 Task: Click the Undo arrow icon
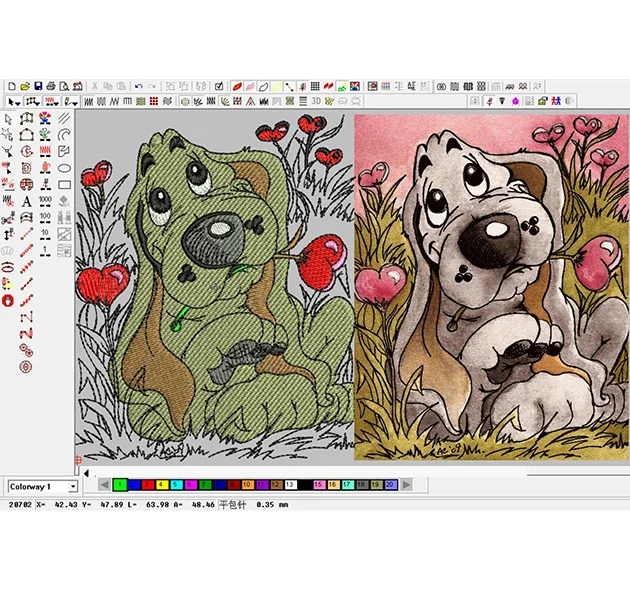click(x=138, y=87)
